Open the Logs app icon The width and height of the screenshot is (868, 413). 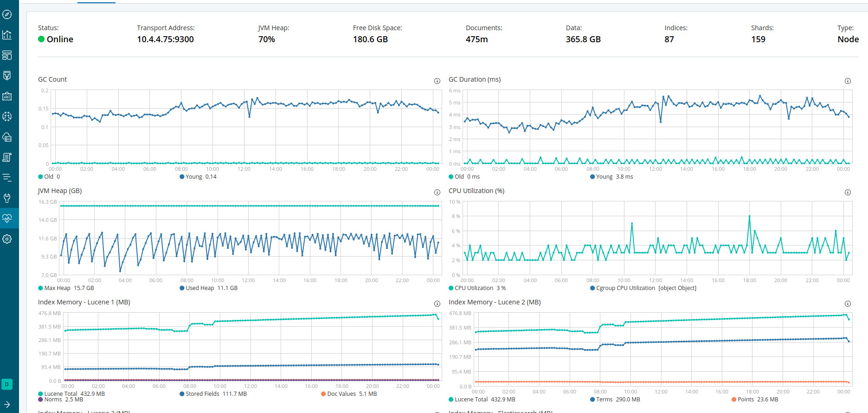click(7, 157)
